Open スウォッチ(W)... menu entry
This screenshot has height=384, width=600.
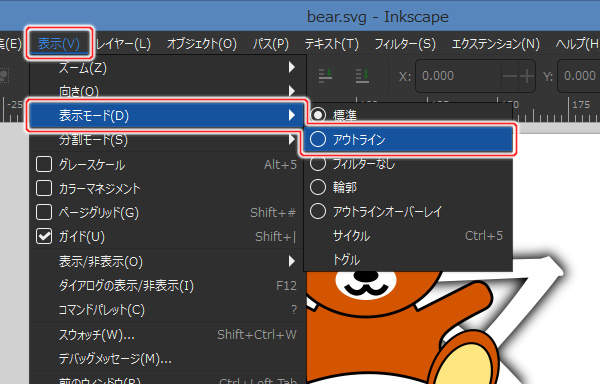168,335
